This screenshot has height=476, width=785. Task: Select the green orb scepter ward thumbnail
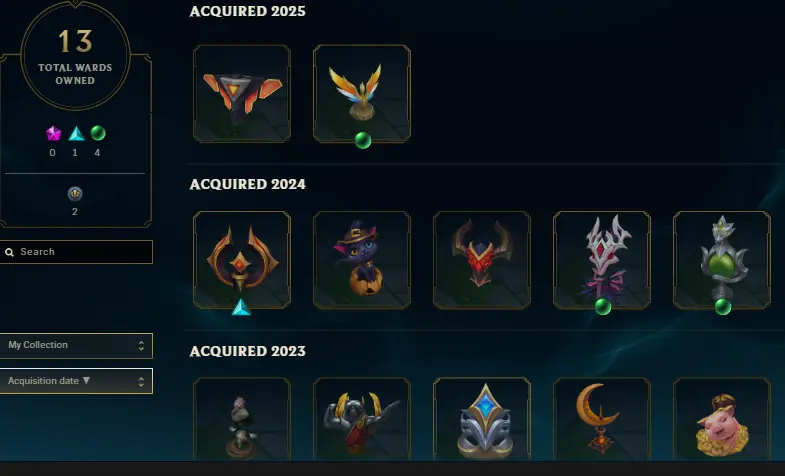point(722,260)
